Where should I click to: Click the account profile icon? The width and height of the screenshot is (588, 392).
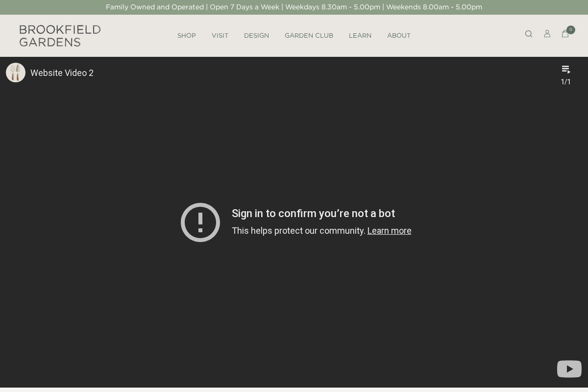[547, 34]
